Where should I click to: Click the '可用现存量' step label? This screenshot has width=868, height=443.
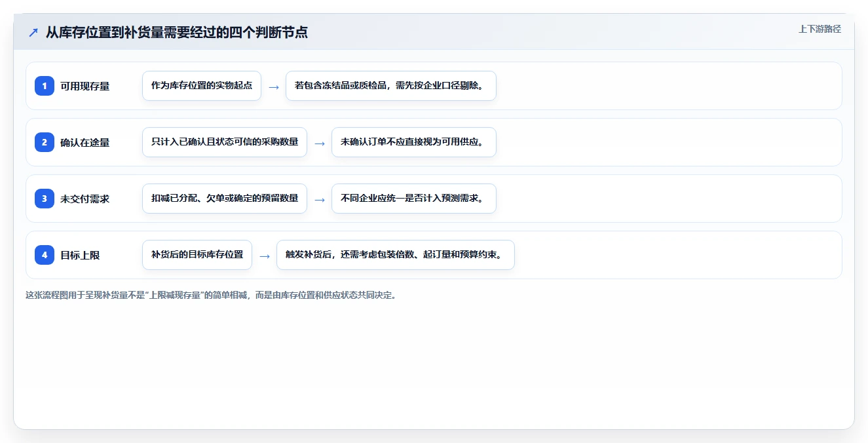click(x=85, y=86)
